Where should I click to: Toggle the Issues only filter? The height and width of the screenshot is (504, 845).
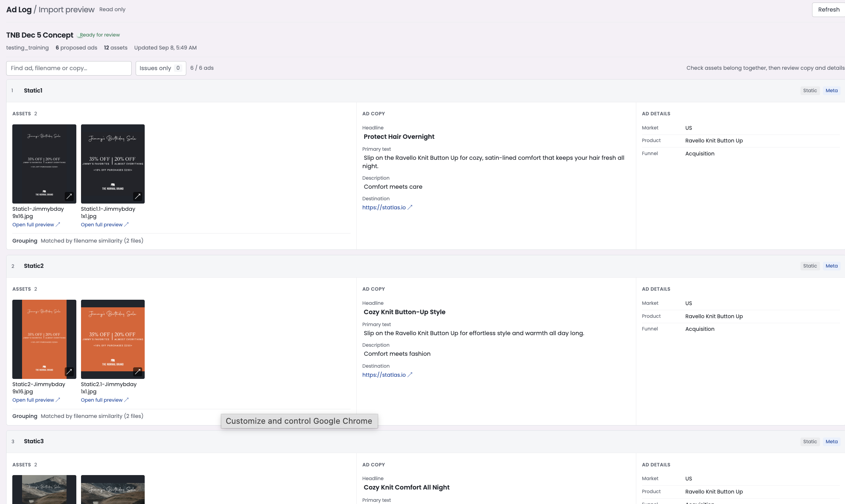tap(161, 68)
